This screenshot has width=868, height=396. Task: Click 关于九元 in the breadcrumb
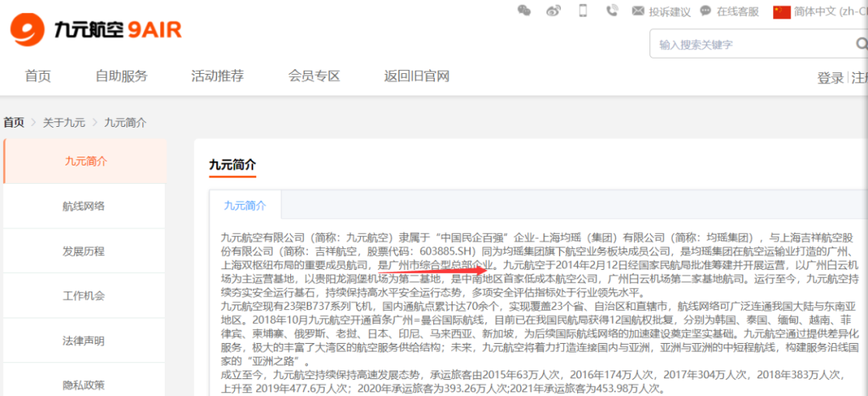click(x=64, y=122)
